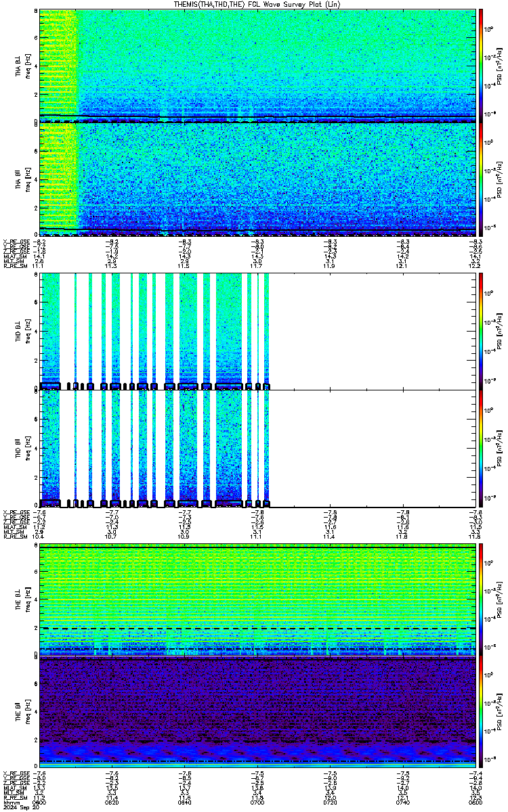Click the THE BII panel PSD color bar
508x812 pixels.
(x=482, y=713)
